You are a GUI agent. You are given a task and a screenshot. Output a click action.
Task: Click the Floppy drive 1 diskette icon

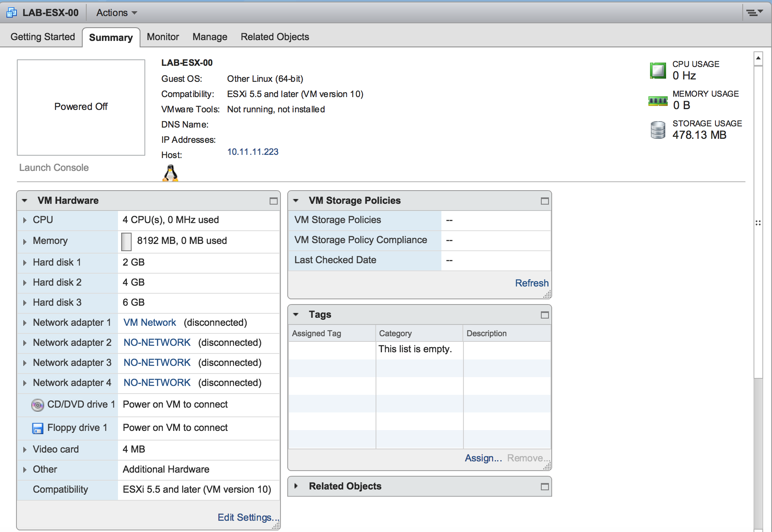[37, 428]
